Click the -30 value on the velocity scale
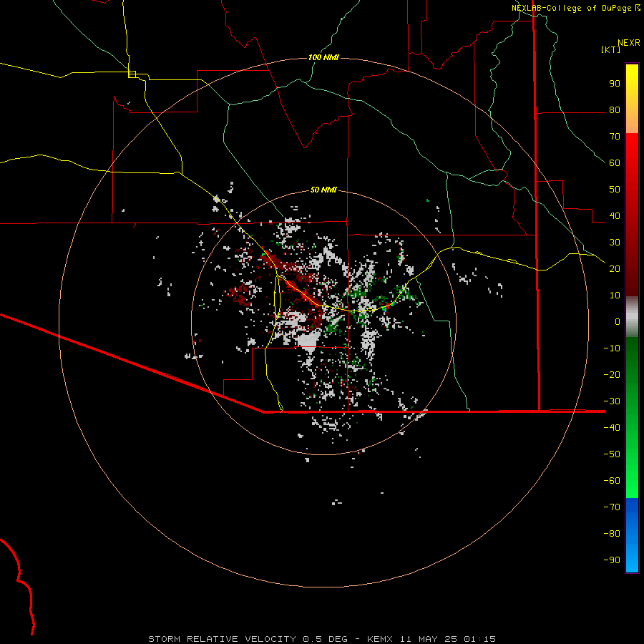This screenshot has width=644, height=644. [612, 401]
